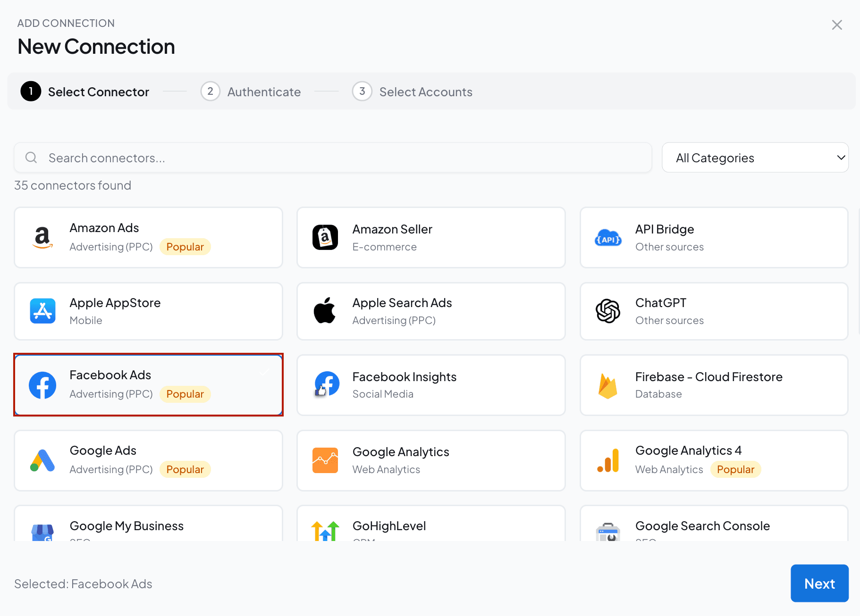The height and width of the screenshot is (616, 860).
Task: Click the Apple AppStore icon
Action: coord(42,311)
